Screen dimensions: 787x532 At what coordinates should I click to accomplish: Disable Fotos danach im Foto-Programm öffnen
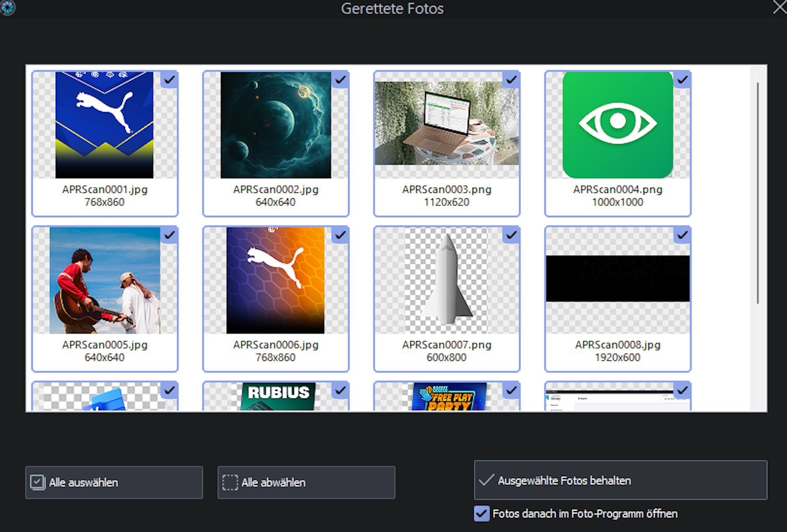pyautogui.click(x=482, y=514)
